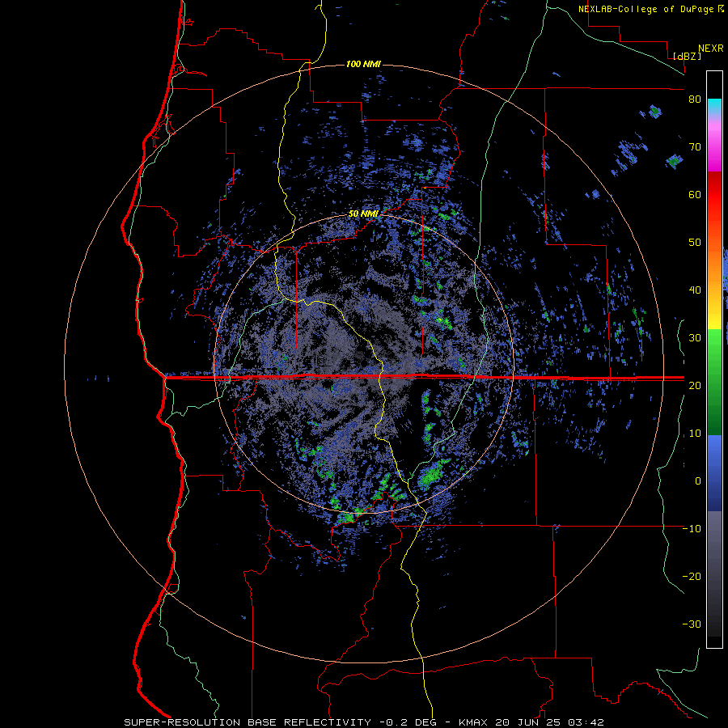Click the 50 NMI range ring label
Screen dimensions: 728x728
pyautogui.click(x=363, y=214)
